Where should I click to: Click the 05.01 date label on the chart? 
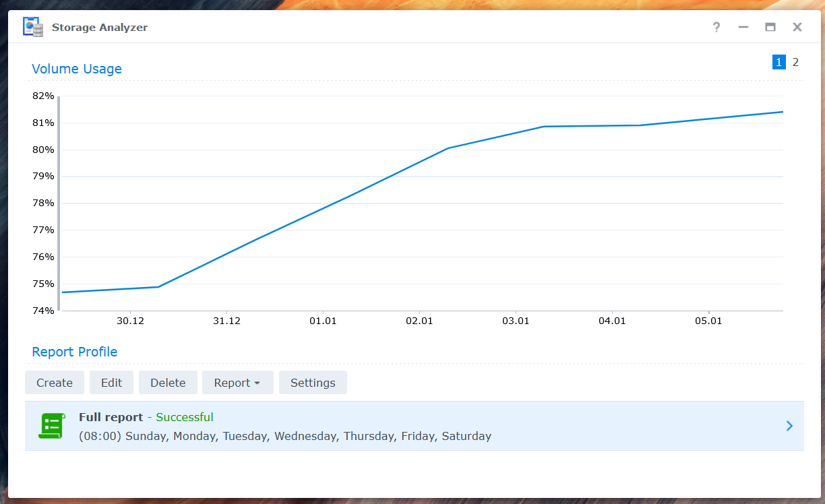pos(708,321)
